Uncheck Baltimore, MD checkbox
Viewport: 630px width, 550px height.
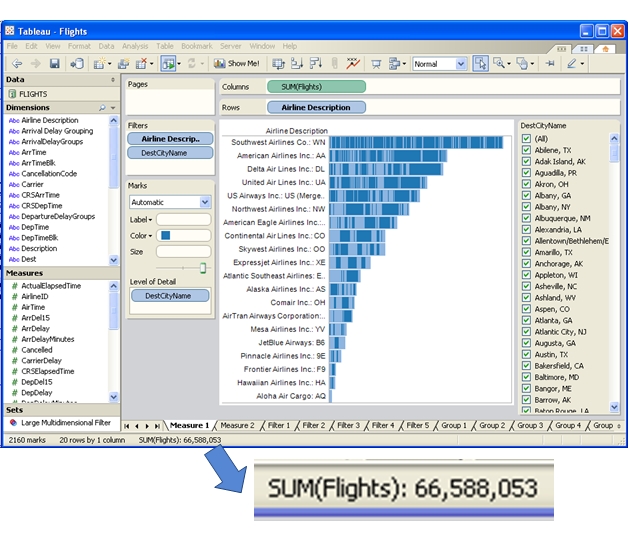coord(526,377)
